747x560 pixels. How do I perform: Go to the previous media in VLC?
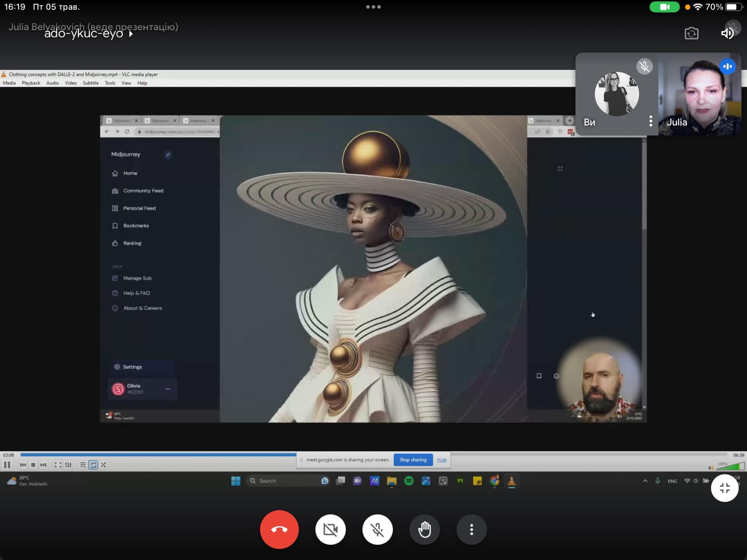coord(23,465)
